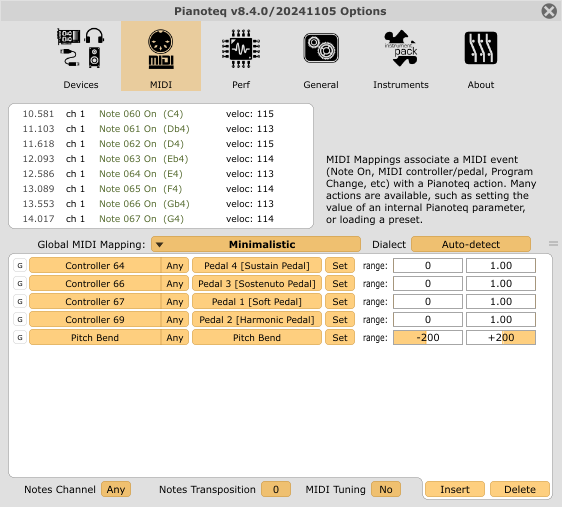Open Pedal 2 [Harmonic Pedal] action menu

pos(257,319)
